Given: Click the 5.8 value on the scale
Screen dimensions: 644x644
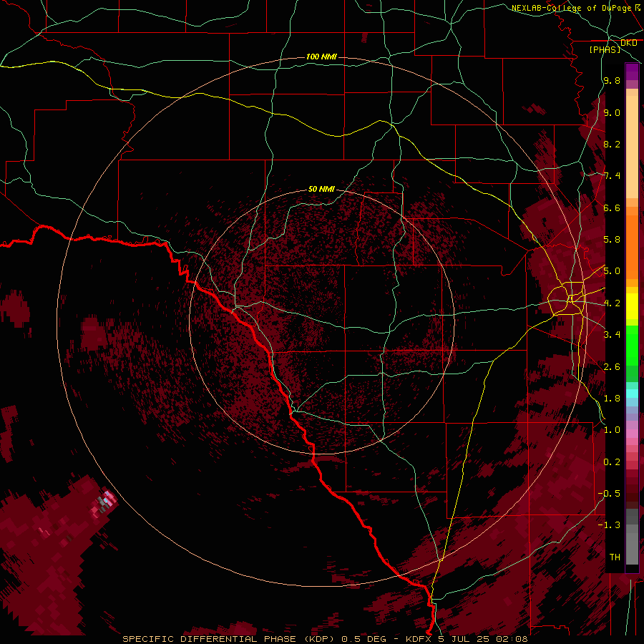Looking at the screenshot, I should click(612, 240).
